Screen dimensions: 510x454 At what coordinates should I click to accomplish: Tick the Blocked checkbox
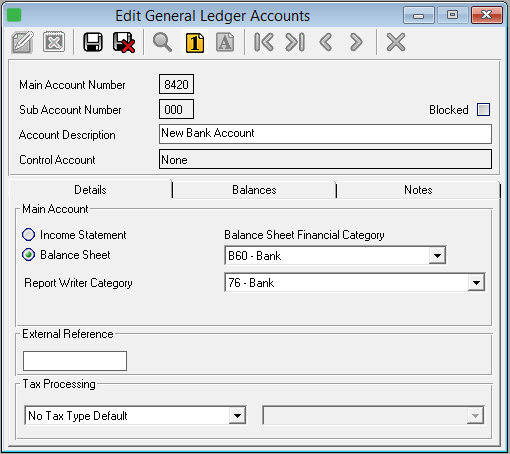tap(483, 110)
